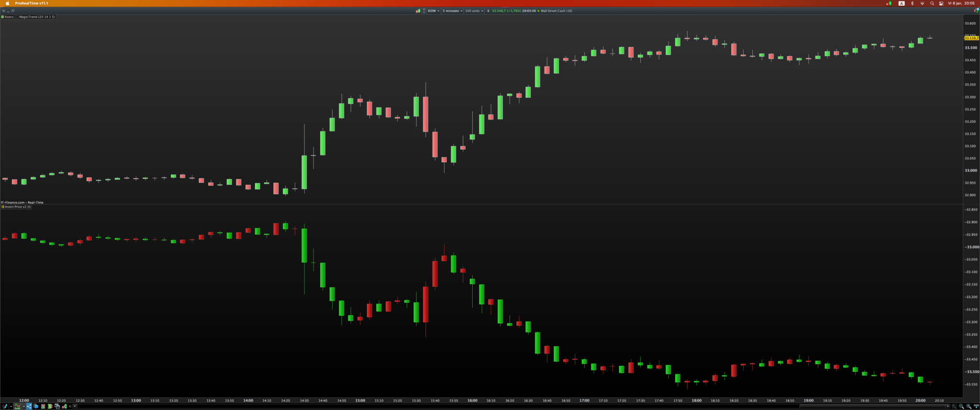Click the red-green sync arrows icon top right
Screen dimensions: 980x410
(x=976, y=11)
